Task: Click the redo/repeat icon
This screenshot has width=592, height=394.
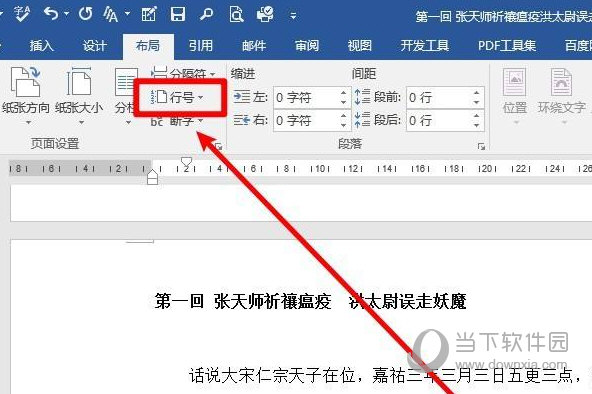Action: pos(86,14)
